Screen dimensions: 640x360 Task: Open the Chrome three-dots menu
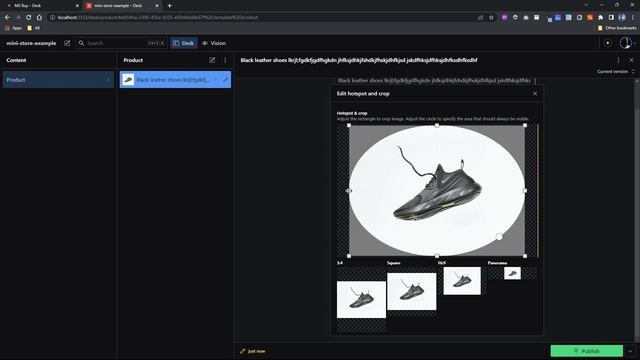[633, 18]
